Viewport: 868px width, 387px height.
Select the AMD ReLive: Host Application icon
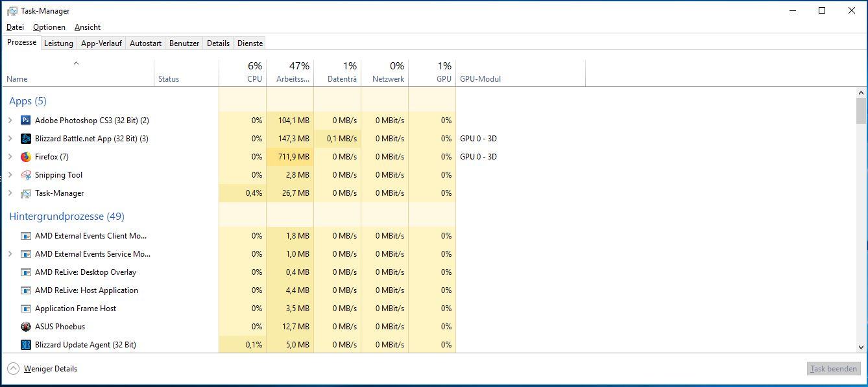coord(26,290)
